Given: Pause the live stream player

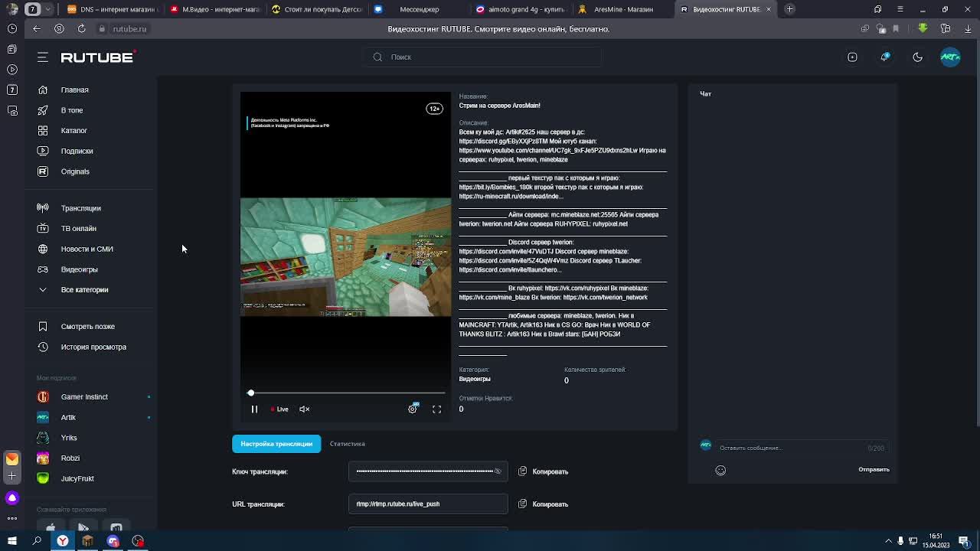Looking at the screenshot, I should pos(254,409).
